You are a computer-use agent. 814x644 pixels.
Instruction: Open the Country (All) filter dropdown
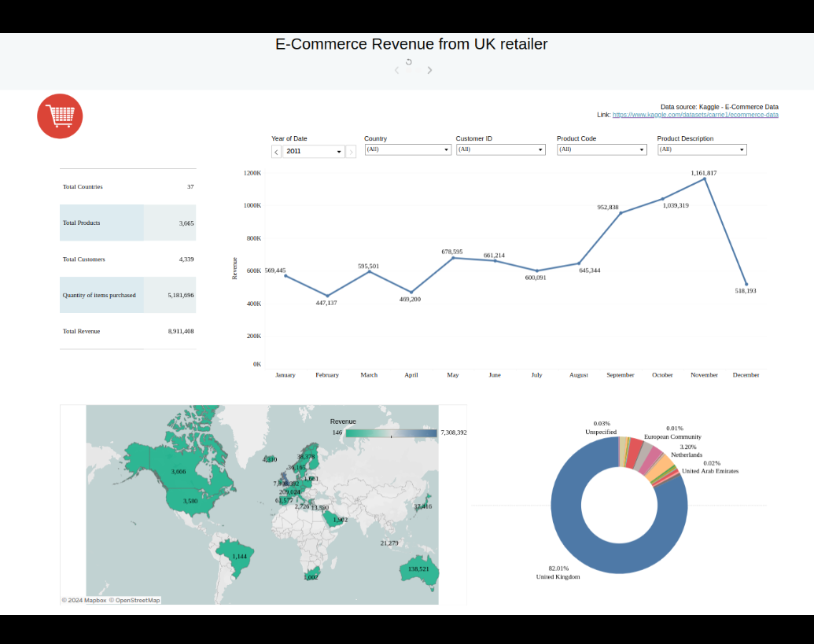447,149
